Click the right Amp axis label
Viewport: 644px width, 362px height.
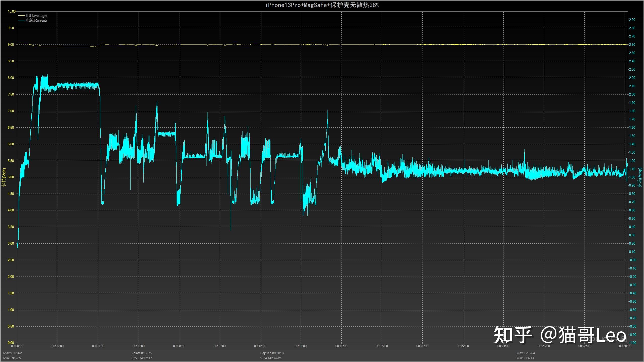[x=640, y=177]
